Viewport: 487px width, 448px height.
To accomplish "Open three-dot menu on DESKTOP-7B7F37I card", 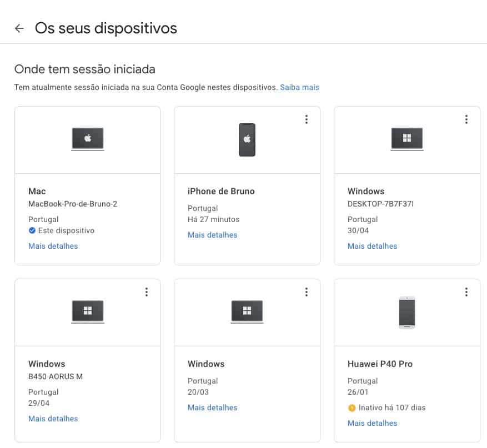I will [466, 119].
